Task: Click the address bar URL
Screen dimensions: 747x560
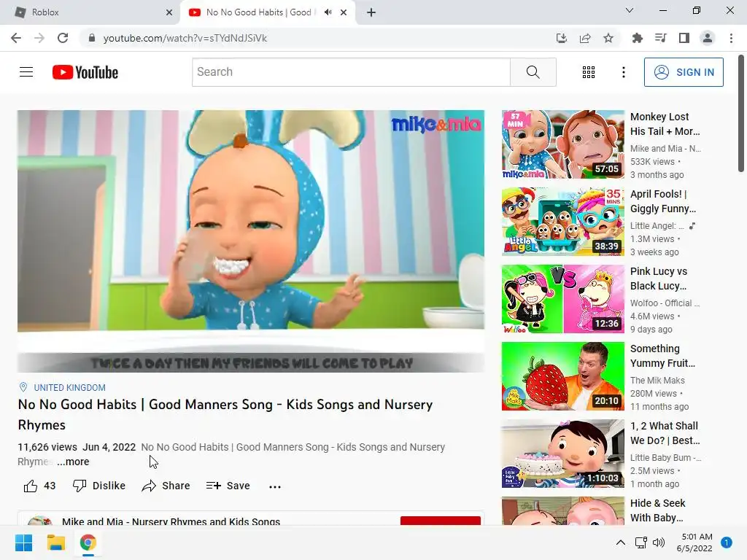Action: (185, 38)
